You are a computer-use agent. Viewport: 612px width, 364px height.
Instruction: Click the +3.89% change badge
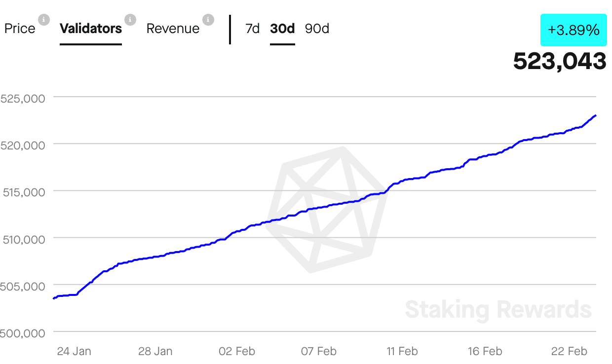(x=574, y=30)
